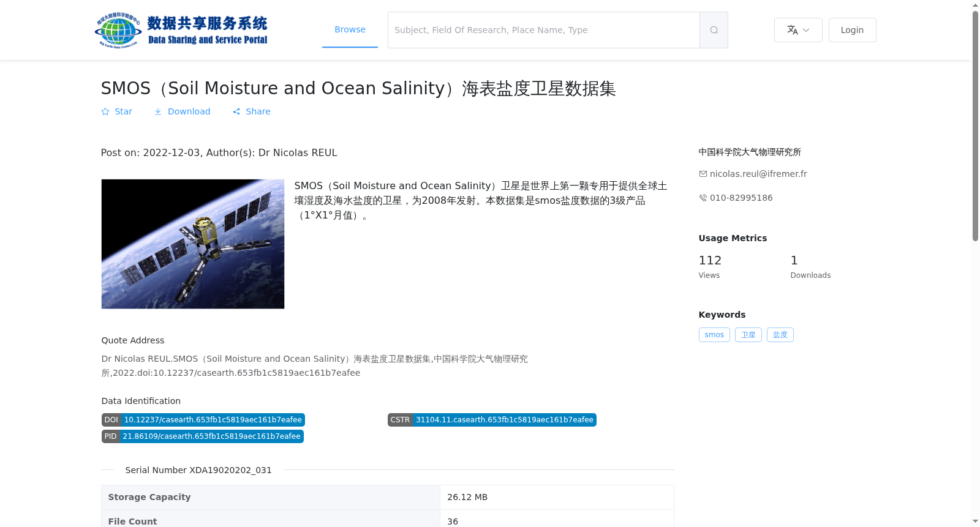Click the star icon next to Star
The height and width of the screenshot is (527, 980).
(105, 111)
